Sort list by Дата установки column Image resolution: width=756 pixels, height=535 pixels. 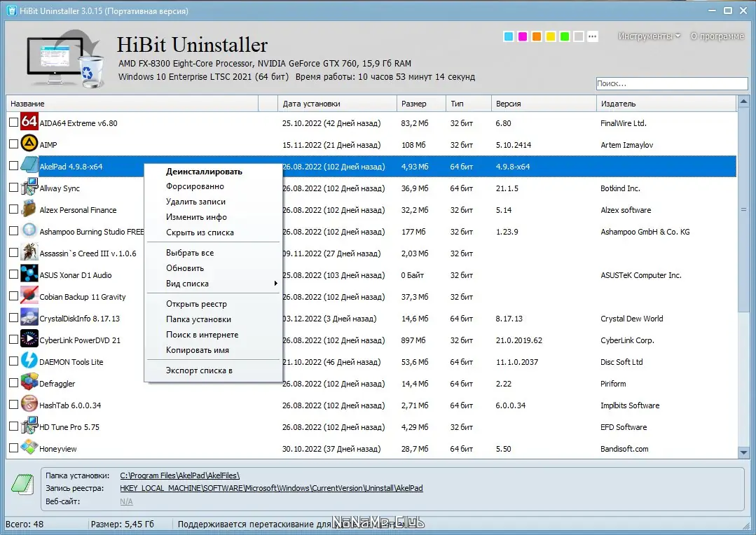coord(337,104)
